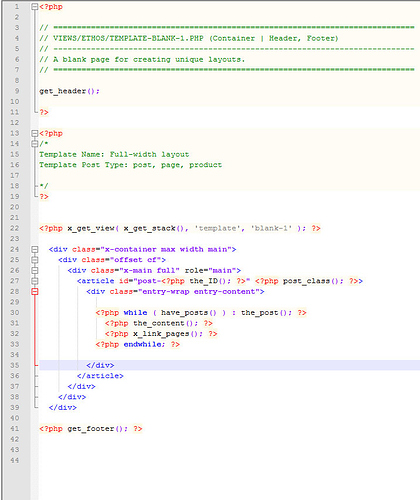Click line number 41 in the margin
The height and width of the screenshot is (500, 420).
pyautogui.click(x=15, y=429)
